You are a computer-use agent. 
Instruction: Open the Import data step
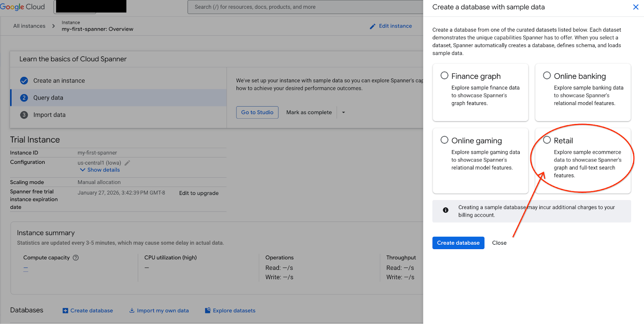tap(49, 115)
